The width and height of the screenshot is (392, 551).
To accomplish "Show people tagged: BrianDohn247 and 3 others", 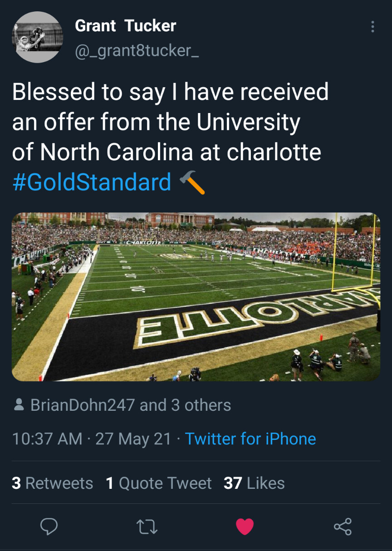I will (130, 405).
